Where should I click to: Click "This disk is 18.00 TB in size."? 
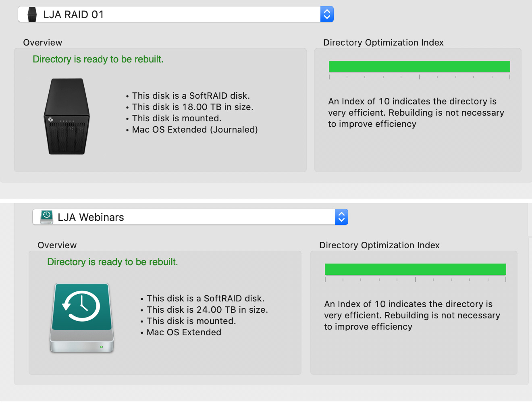point(193,107)
